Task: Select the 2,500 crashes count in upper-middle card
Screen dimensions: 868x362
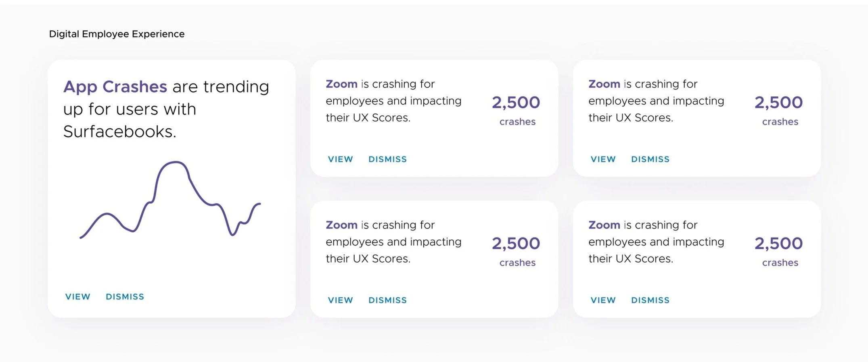Action: [x=516, y=103]
